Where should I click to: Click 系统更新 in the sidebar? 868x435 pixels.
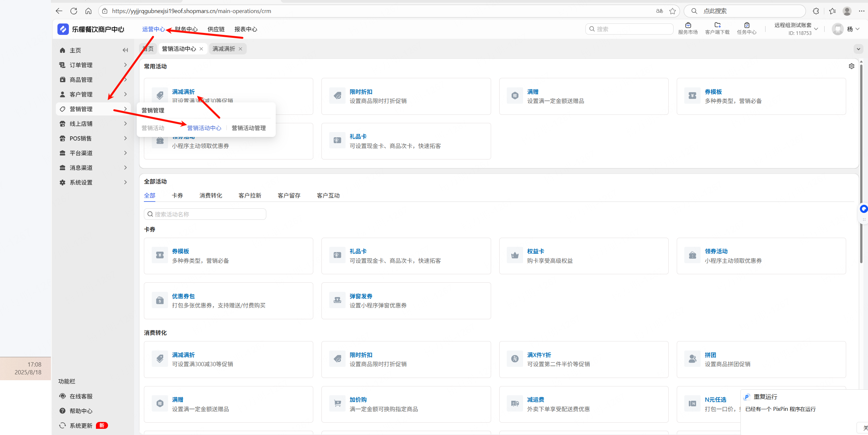[81, 426]
